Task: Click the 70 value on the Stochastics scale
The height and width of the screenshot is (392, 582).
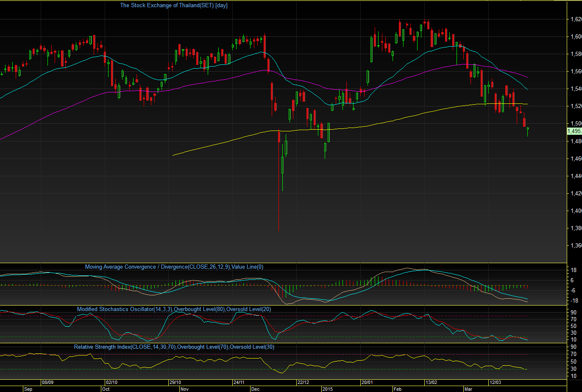Action: click(574, 319)
